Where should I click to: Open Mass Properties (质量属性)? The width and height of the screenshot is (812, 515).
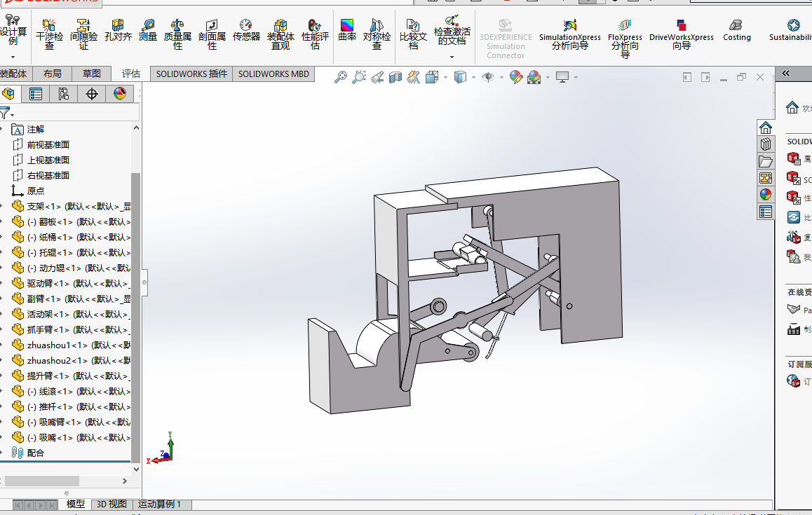177,34
